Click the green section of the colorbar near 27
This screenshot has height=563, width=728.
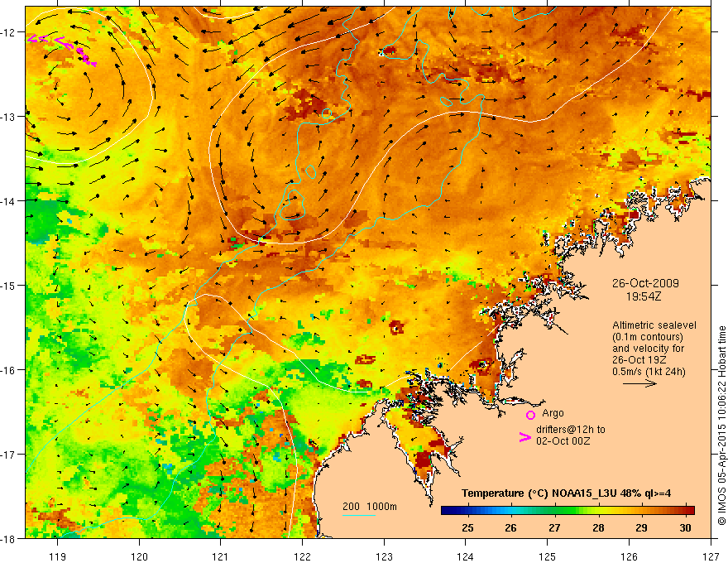[x=554, y=511]
